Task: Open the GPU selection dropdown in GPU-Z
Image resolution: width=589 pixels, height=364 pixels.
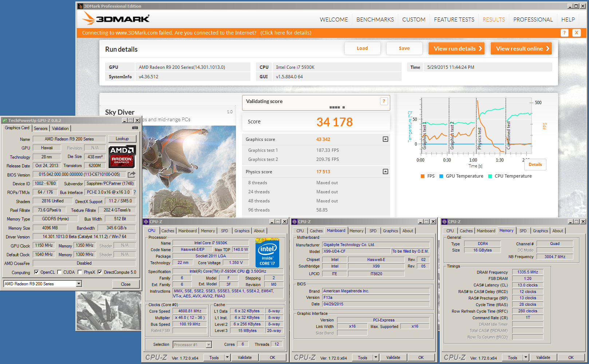Action: 79,284
